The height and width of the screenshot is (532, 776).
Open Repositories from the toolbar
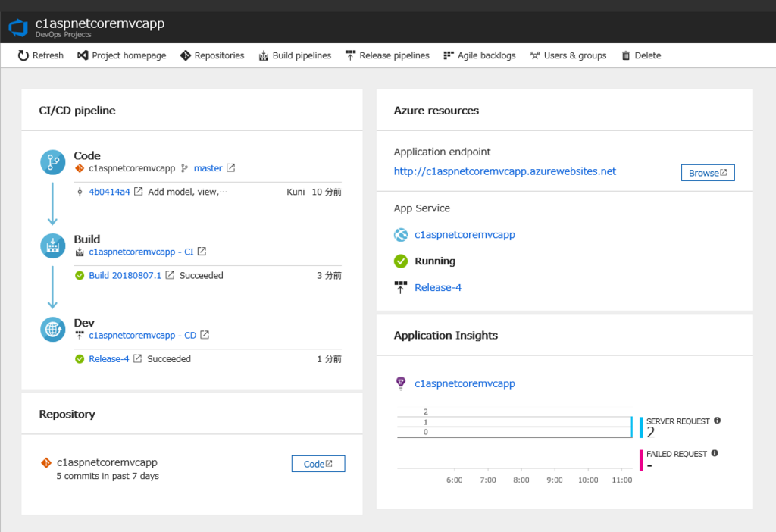click(212, 55)
